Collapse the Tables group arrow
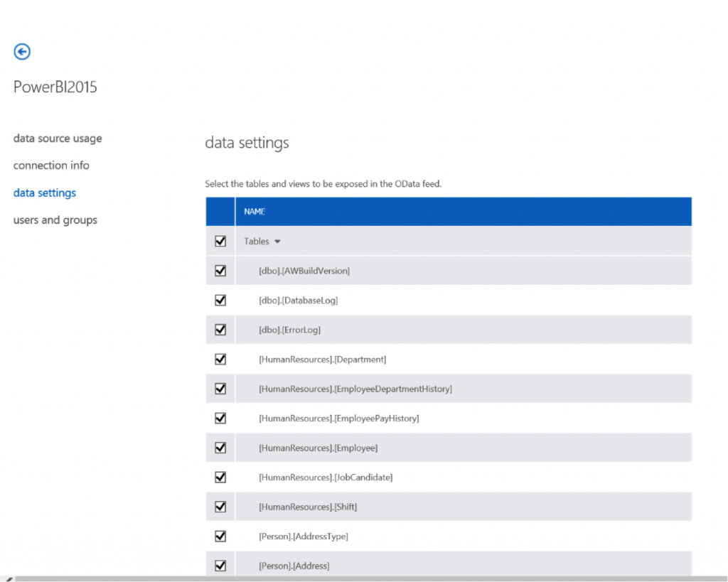Image resolution: width=728 pixels, height=582 pixels. tap(277, 242)
